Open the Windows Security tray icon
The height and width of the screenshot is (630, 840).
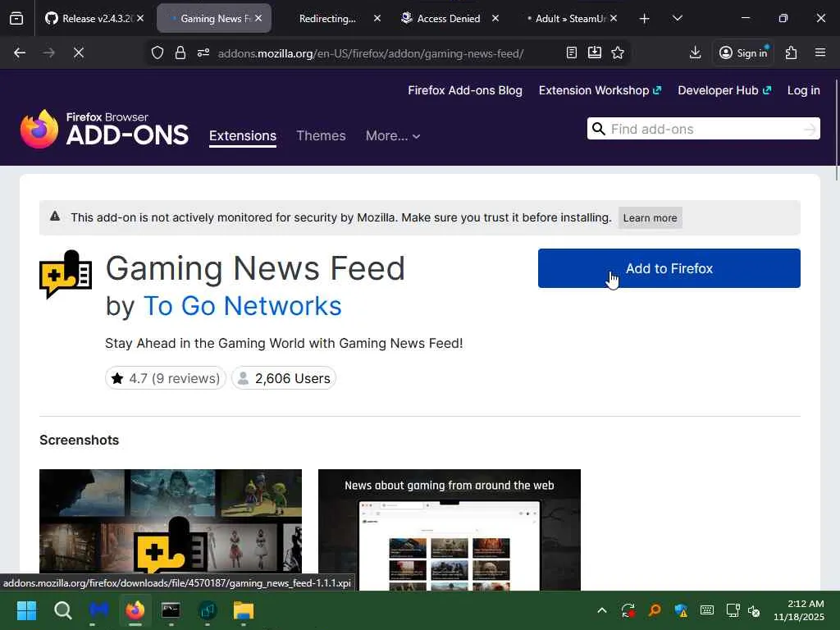tap(680, 610)
